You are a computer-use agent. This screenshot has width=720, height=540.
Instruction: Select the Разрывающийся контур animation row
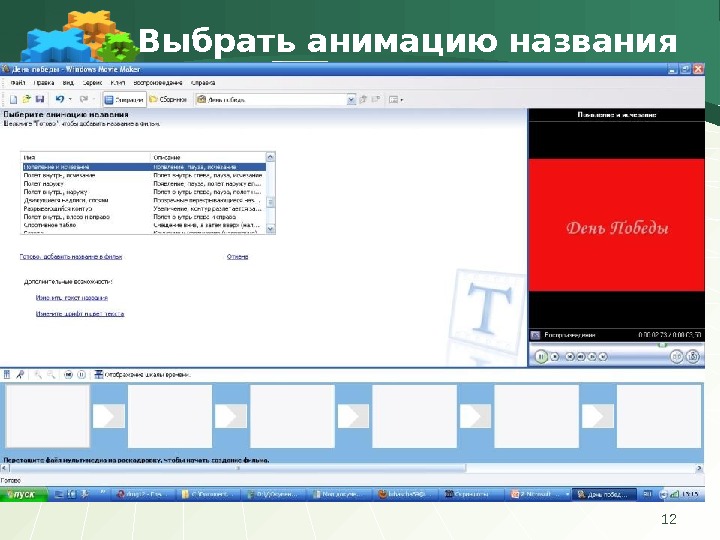click(144, 208)
